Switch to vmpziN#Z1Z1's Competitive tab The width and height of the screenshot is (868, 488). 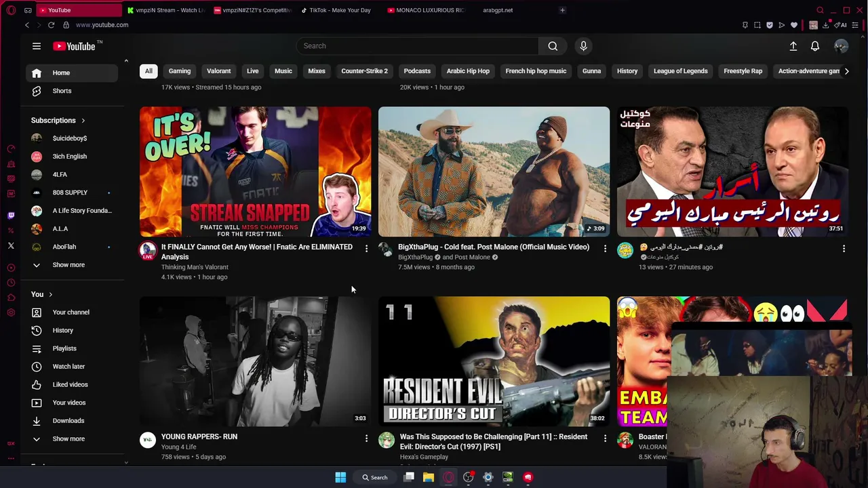pos(252,10)
